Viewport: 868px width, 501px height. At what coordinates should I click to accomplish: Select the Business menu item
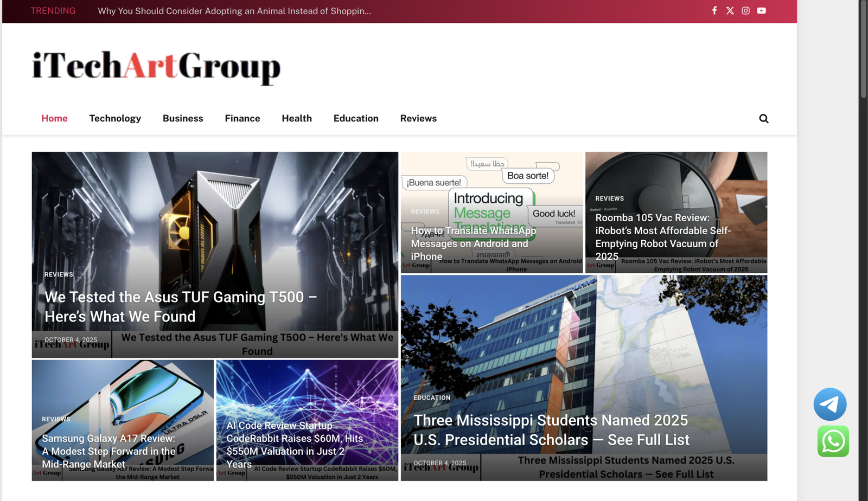coord(183,119)
